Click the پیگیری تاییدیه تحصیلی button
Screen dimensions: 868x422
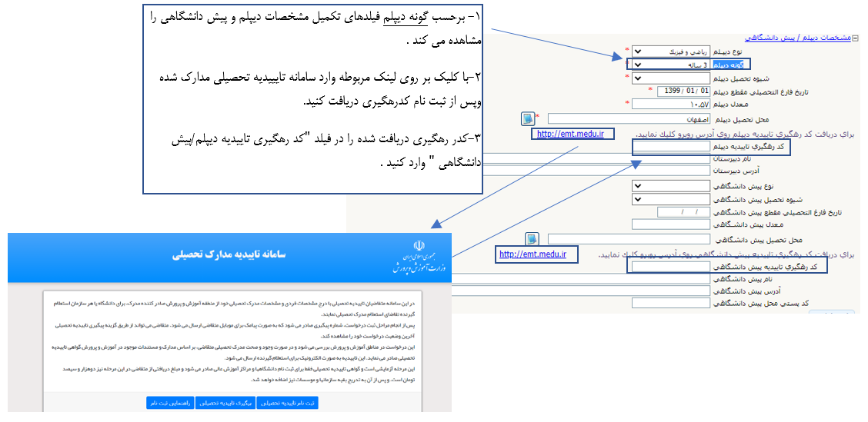226,404
